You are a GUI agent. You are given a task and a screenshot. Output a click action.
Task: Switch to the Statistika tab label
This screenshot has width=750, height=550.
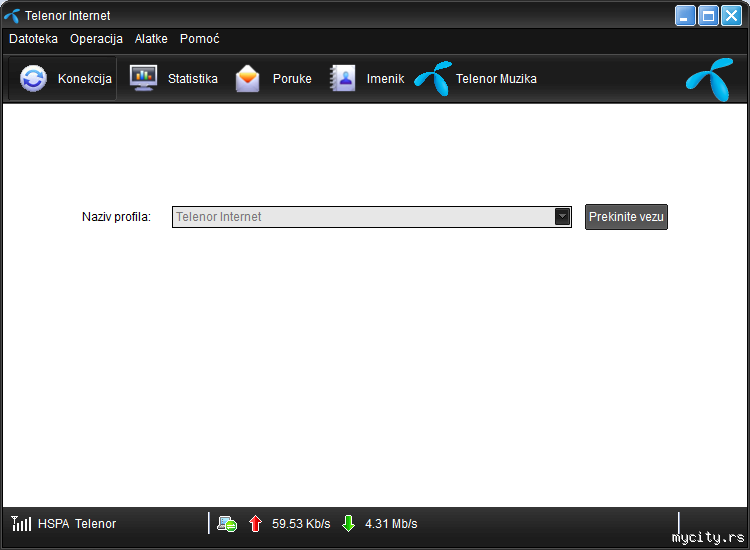pos(193,78)
